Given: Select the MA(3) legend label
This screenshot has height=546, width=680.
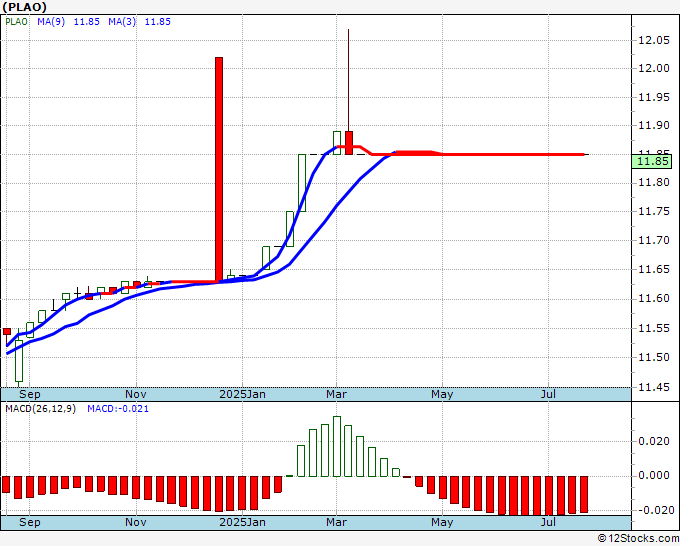Looking at the screenshot, I should point(122,22).
